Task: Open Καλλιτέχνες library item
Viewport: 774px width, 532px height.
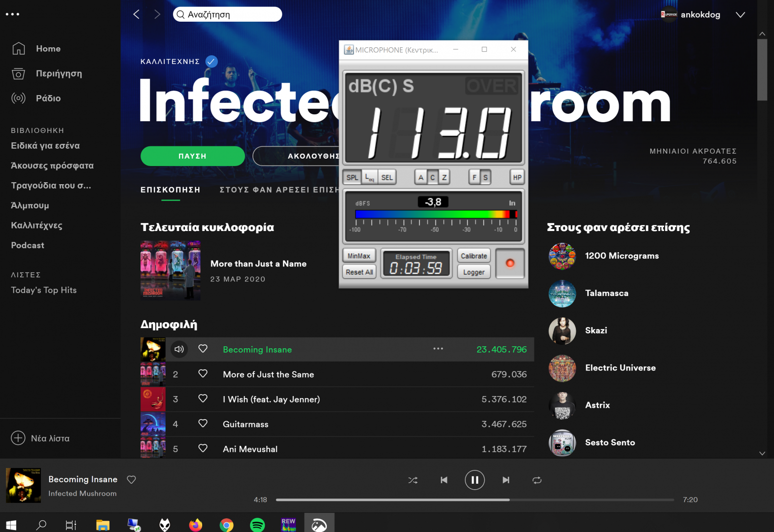Action: tap(36, 226)
